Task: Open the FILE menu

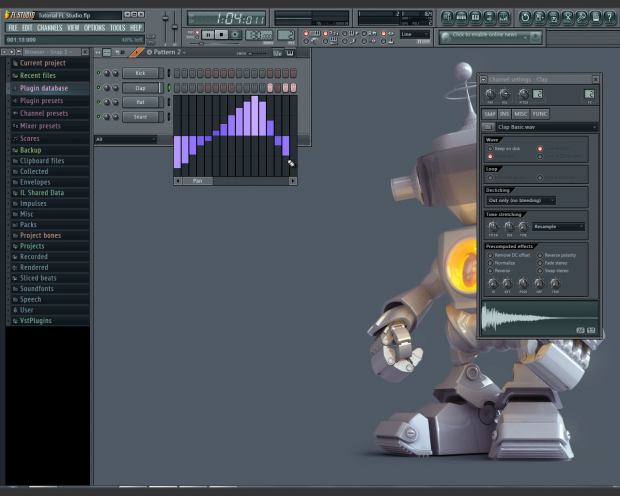Action: pos(13,28)
